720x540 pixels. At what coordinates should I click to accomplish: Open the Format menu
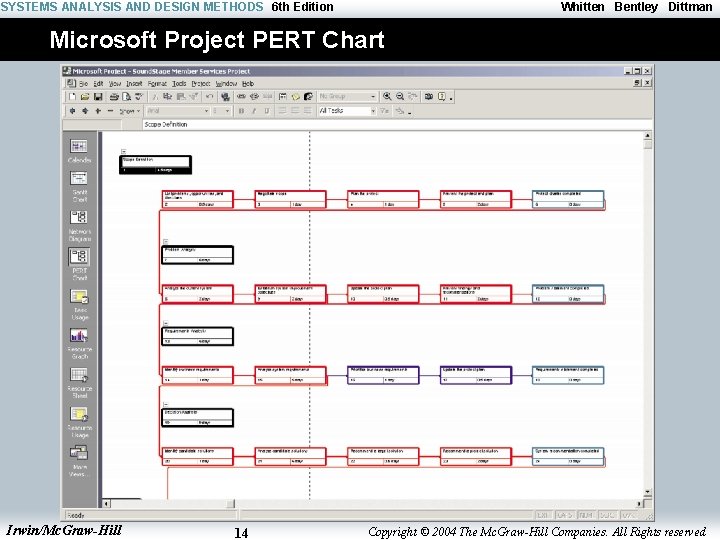tap(157, 84)
